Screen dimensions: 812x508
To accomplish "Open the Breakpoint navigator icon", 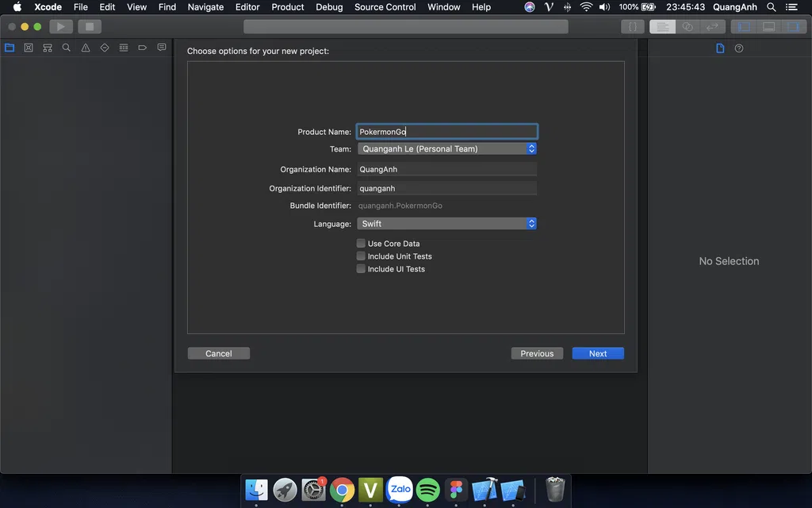I will (143, 48).
